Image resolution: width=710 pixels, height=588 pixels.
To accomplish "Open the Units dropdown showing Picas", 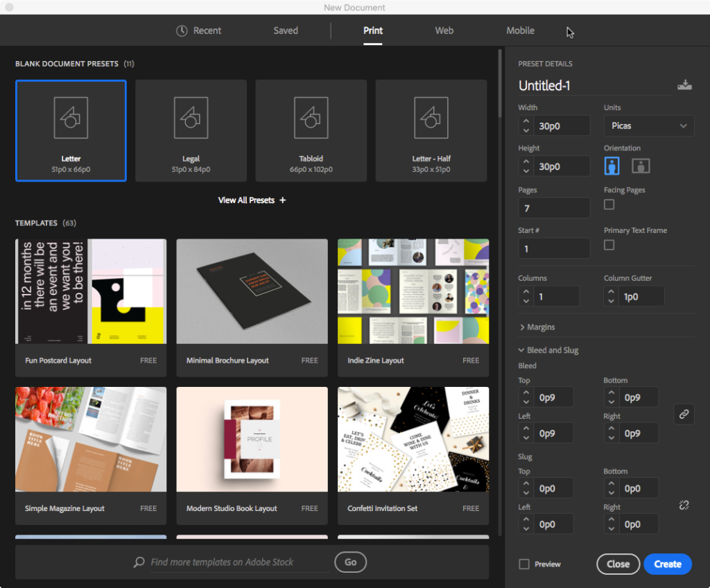I will click(649, 126).
